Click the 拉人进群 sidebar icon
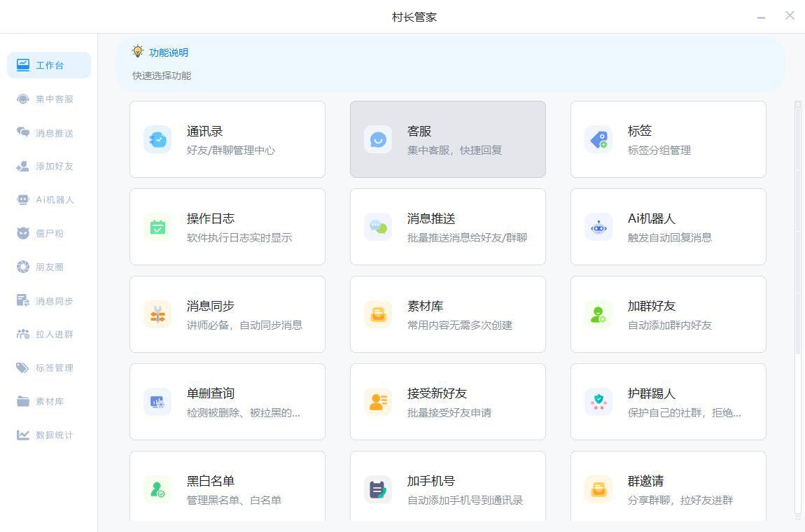 (x=48, y=334)
